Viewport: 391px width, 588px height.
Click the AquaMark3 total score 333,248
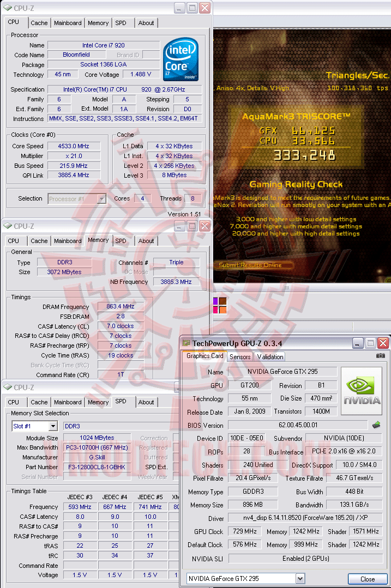(x=304, y=155)
